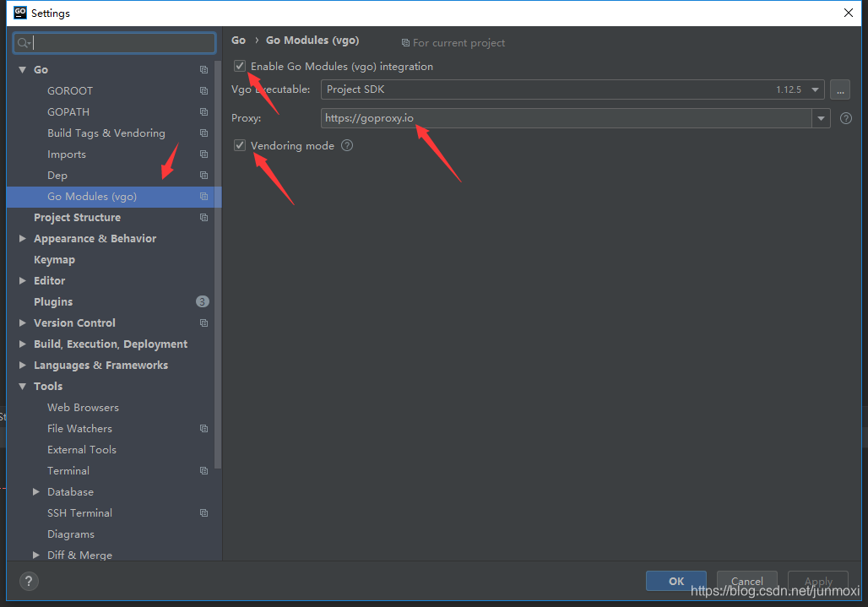Expand the Editor settings node

(x=23, y=280)
